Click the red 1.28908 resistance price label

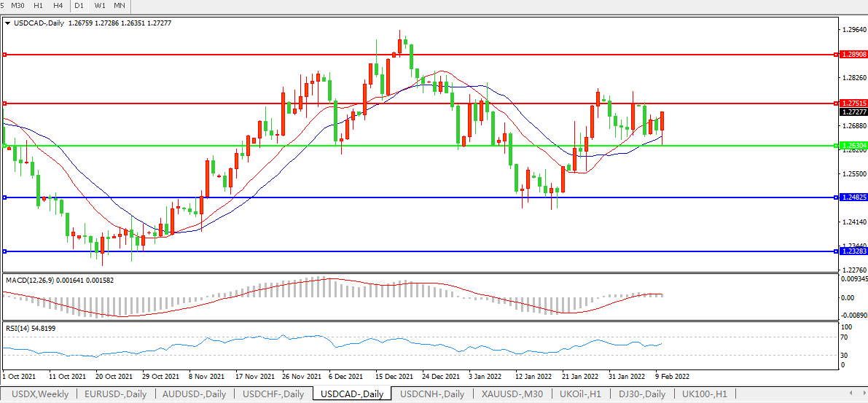click(853, 55)
